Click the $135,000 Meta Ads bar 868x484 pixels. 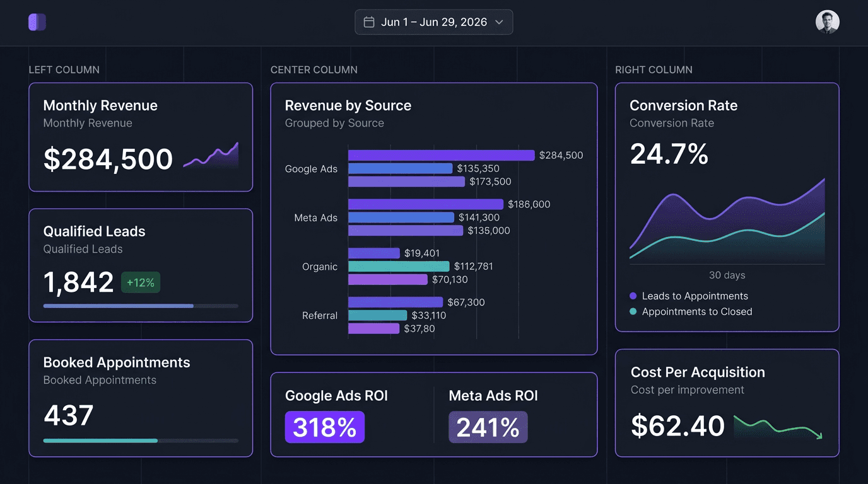[x=406, y=231]
